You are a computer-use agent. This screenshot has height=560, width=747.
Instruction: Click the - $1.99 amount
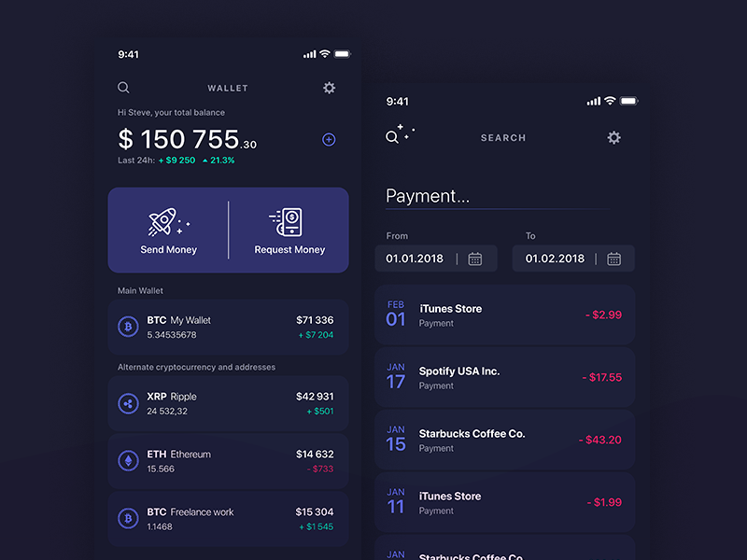tap(604, 502)
